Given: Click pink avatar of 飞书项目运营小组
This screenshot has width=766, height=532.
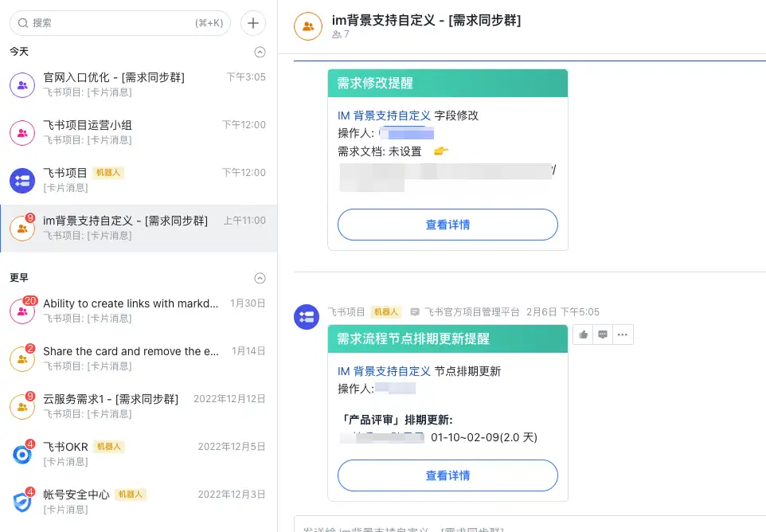Looking at the screenshot, I should (22, 133).
